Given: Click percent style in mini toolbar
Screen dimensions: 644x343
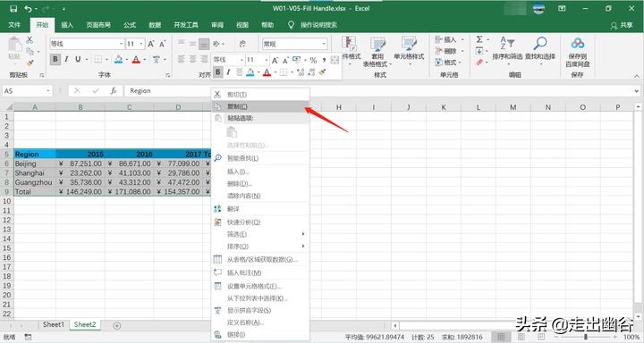Looking at the screenshot, I should [x=313, y=61].
